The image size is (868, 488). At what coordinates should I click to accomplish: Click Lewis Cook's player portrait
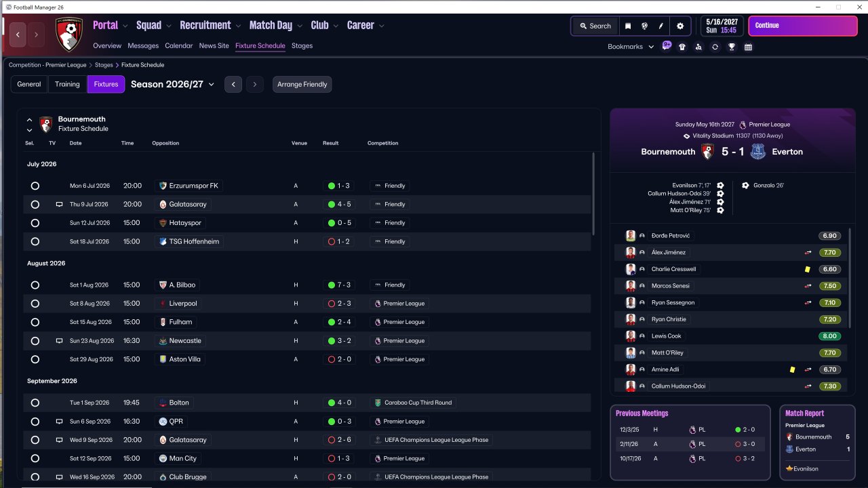click(x=631, y=336)
